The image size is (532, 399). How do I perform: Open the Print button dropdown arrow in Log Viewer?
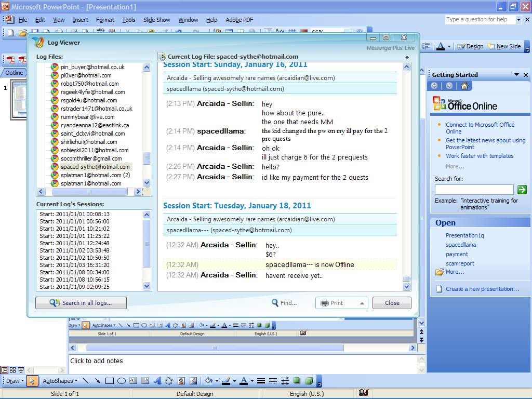click(x=362, y=303)
